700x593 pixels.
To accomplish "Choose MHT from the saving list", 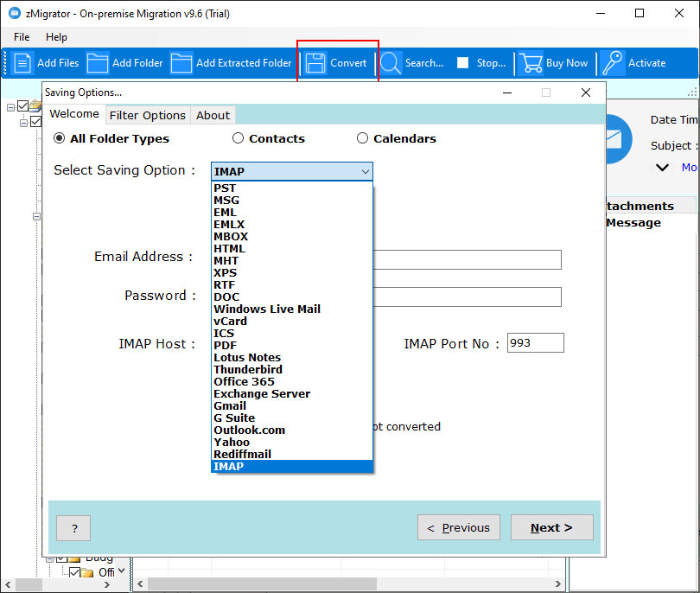I will 292,260.
